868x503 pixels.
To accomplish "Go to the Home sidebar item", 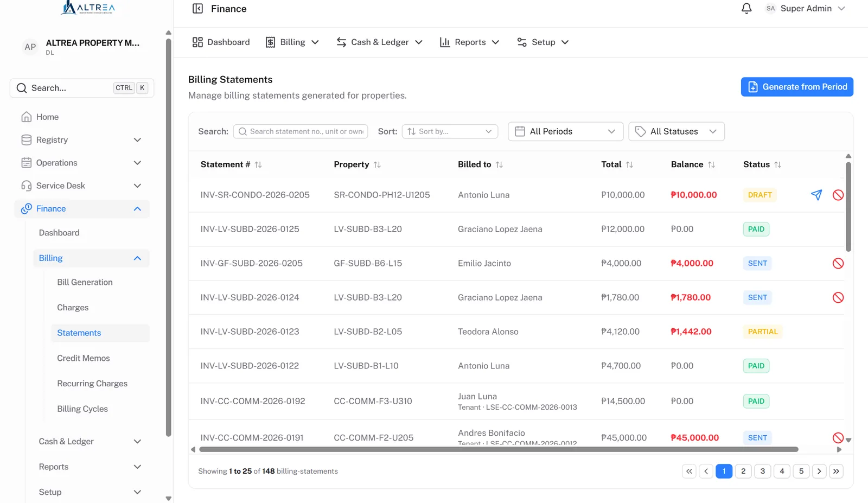I will pos(81,117).
